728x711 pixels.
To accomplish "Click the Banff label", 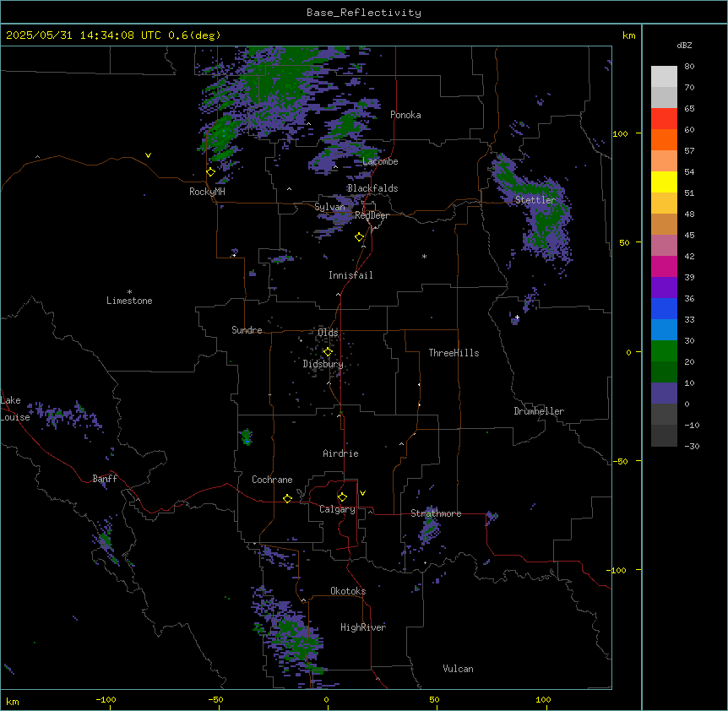I will pos(105,479).
